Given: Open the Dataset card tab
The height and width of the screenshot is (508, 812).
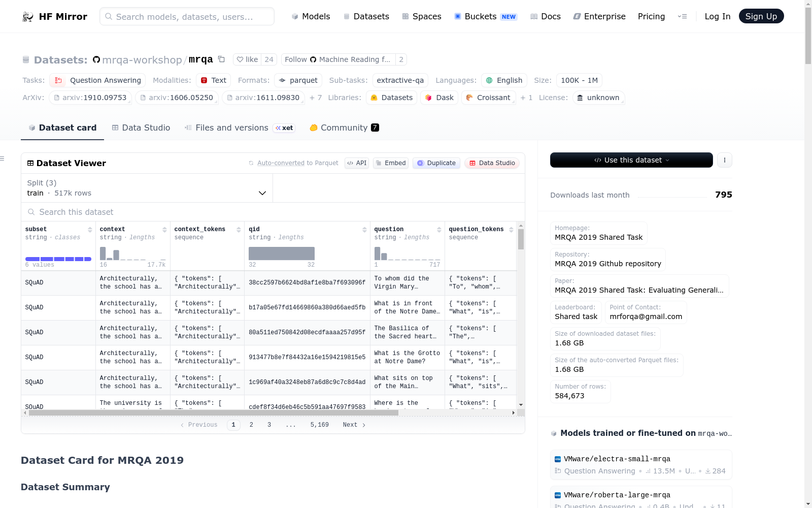Looking at the screenshot, I should [62, 128].
